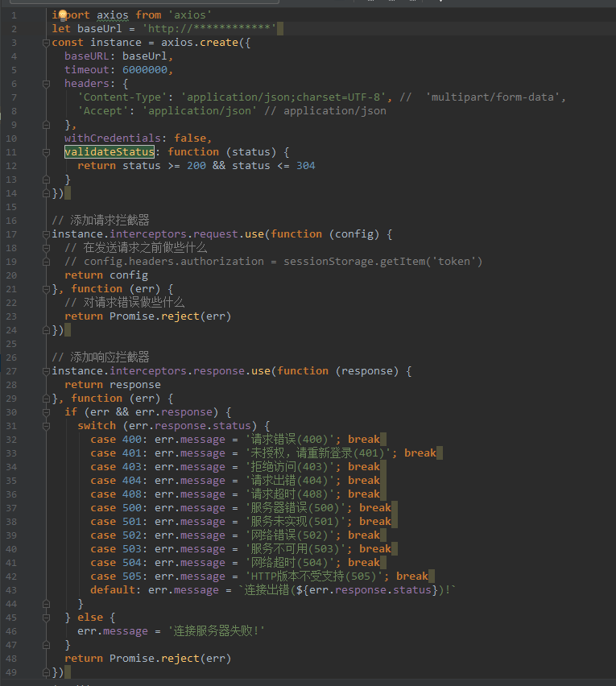Collapse the request interceptor fold on line 17
The image size is (616, 686).
pyautogui.click(x=46, y=234)
